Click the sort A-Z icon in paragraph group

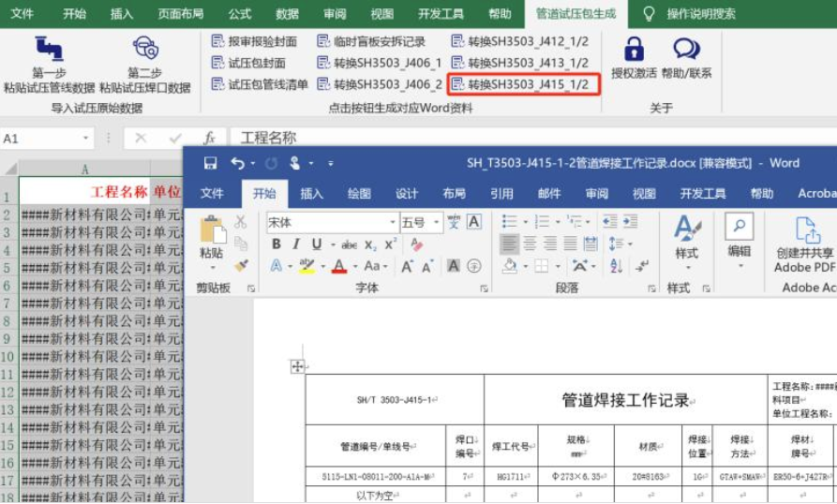(x=617, y=266)
